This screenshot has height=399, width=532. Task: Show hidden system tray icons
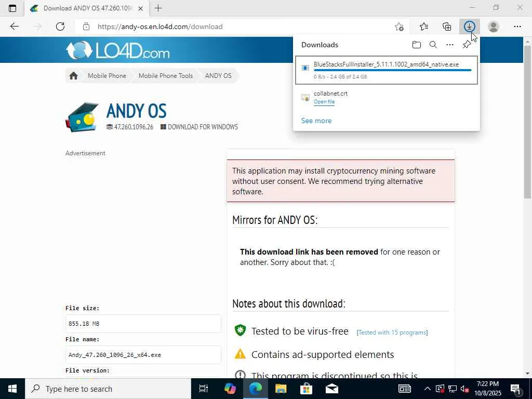(x=428, y=389)
